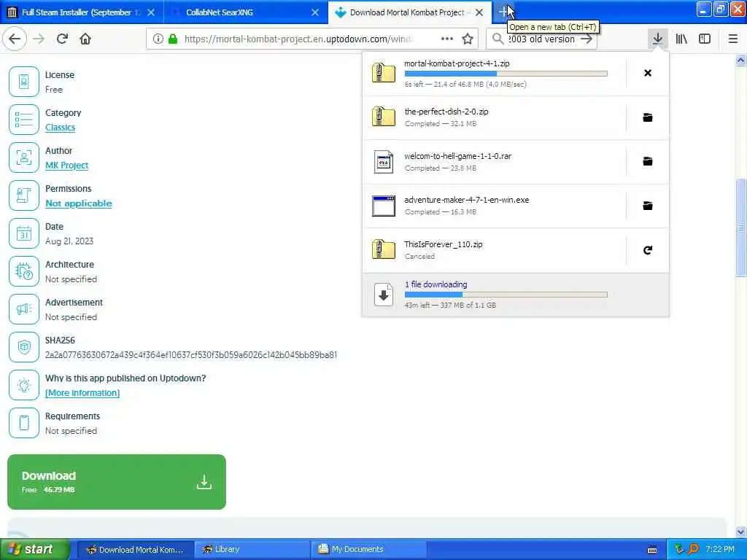The image size is (747, 560).
Task: Click the scrollbar up arrow
Action: coord(740,60)
